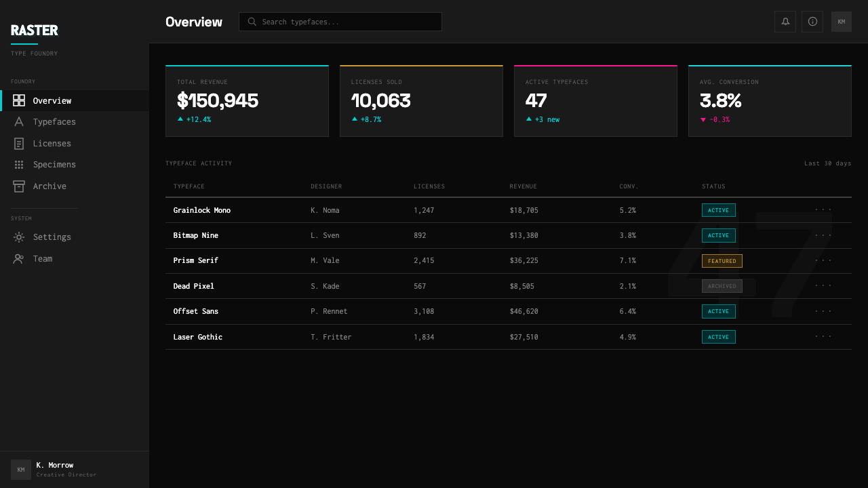Focus the Search typefaces field
Image resolution: width=868 pixels, height=488 pixels.
340,22
